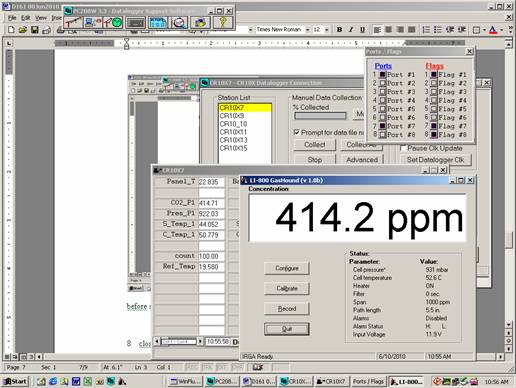Apply numbered list in Word
Viewport: 516px width, 388px height.
click(426, 30)
